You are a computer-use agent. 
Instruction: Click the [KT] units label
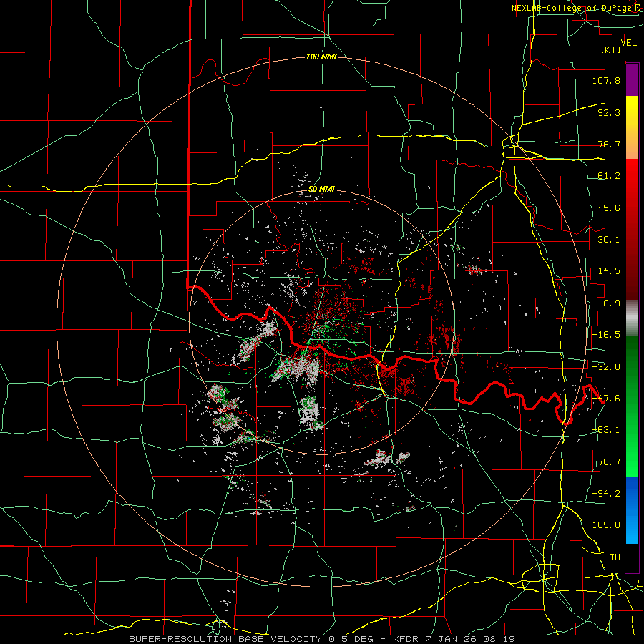(610, 49)
